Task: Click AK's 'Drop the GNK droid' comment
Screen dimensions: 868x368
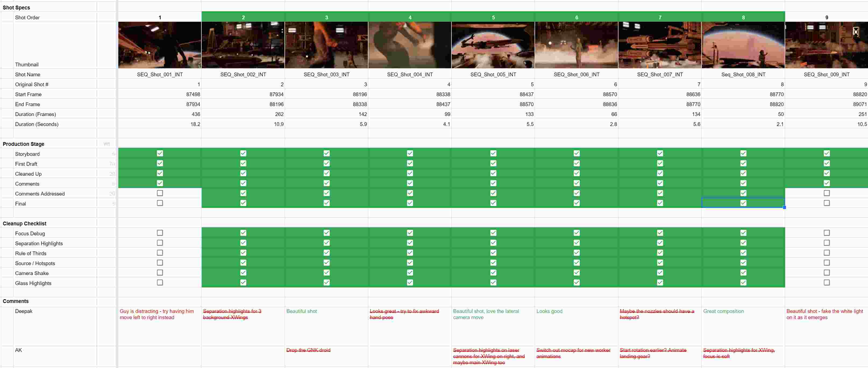Action: (x=308, y=350)
